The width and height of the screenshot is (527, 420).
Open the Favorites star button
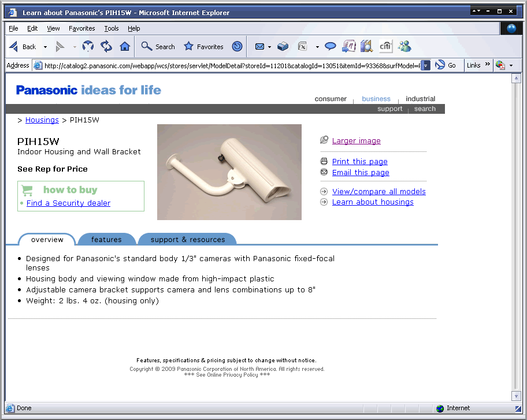tap(203, 46)
